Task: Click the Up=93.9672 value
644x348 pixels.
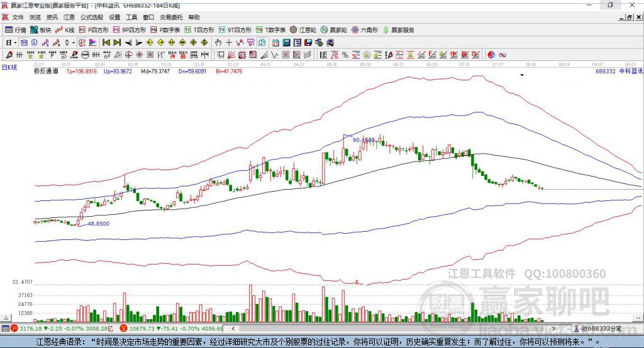Action: click(x=118, y=71)
